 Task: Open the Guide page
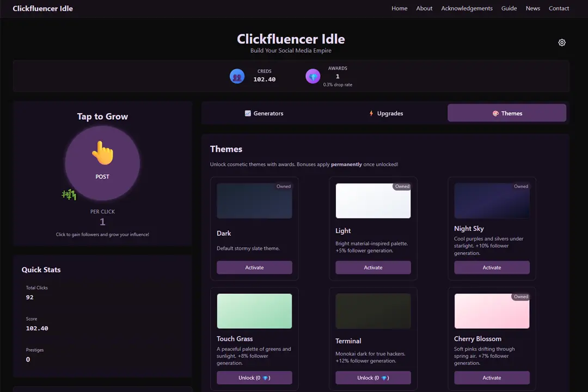pos(509,8)
